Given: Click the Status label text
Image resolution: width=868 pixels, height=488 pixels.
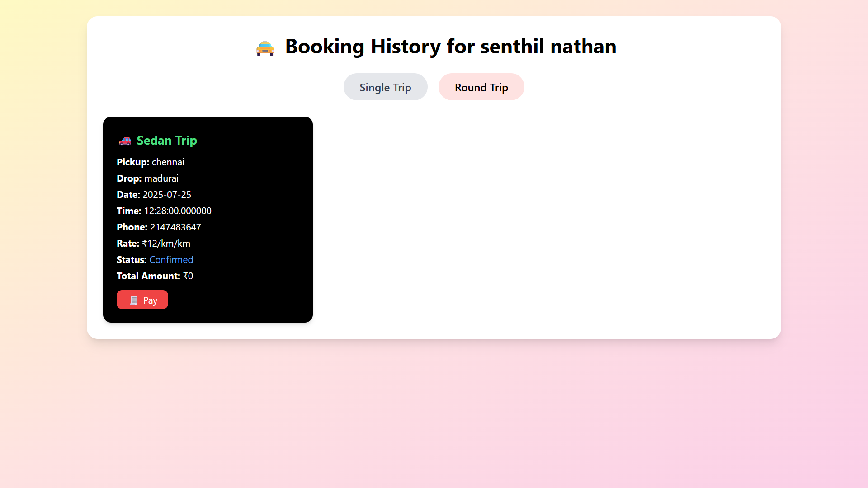Looking at the screenshot, I should (131, 260).
